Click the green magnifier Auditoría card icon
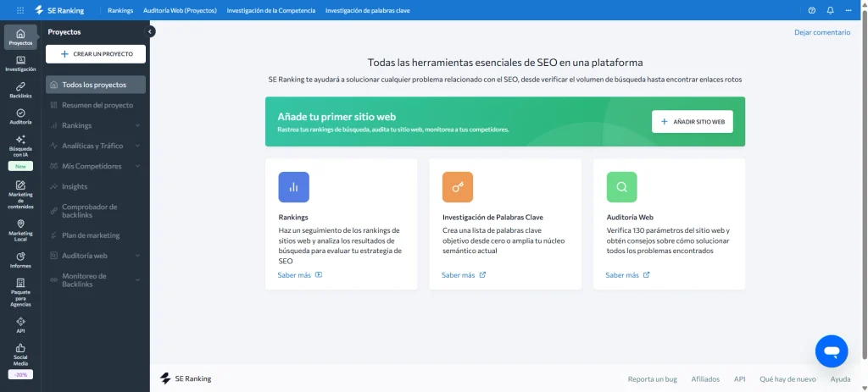Screen dimensions: 868x392 [621, 187]
